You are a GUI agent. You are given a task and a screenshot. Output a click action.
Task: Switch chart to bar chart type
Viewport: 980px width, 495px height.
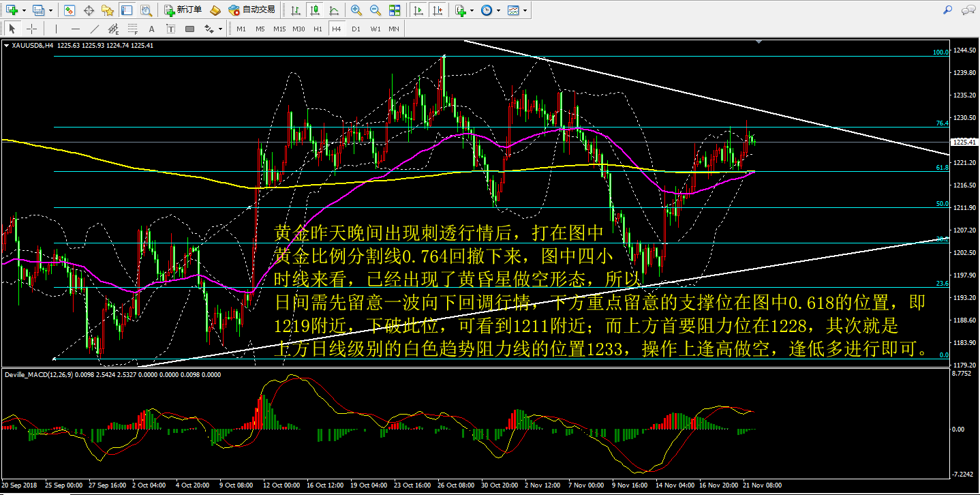click(294, 10)
